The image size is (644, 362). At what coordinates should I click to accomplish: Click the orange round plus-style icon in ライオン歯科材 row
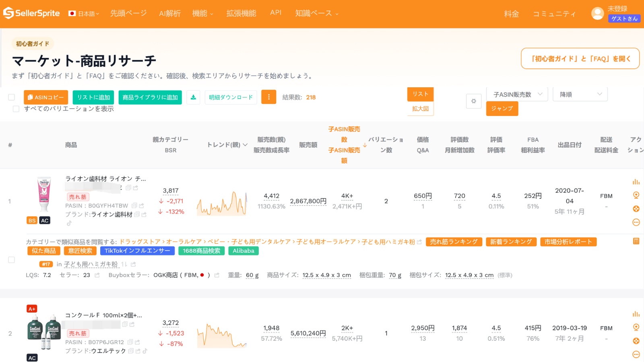[636, 209]
